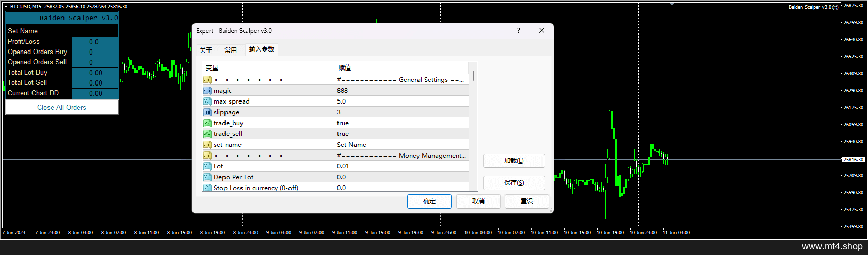Click the 取消 button

pyautogui.click(x=478, y=201)
